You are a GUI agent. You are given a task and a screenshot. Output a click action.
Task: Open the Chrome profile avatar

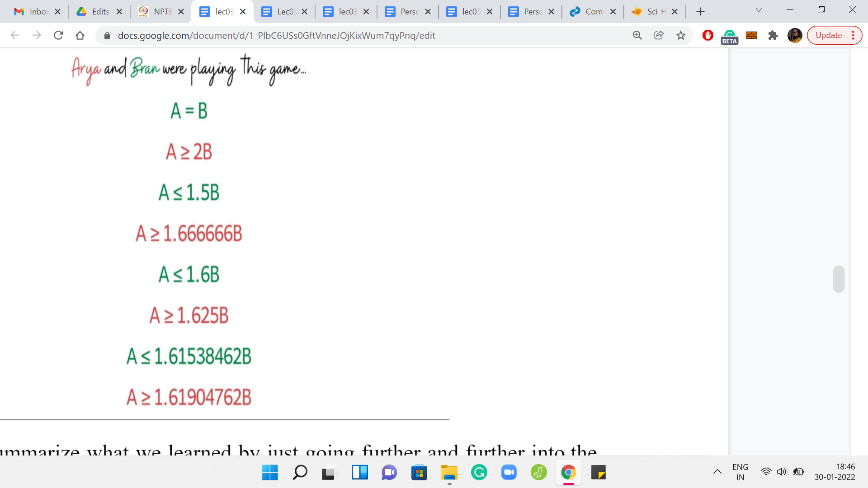click(795, 35)
